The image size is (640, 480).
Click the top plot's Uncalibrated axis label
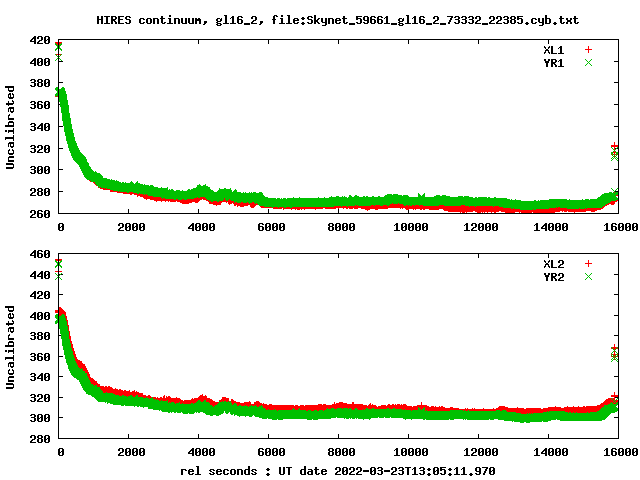10,127
